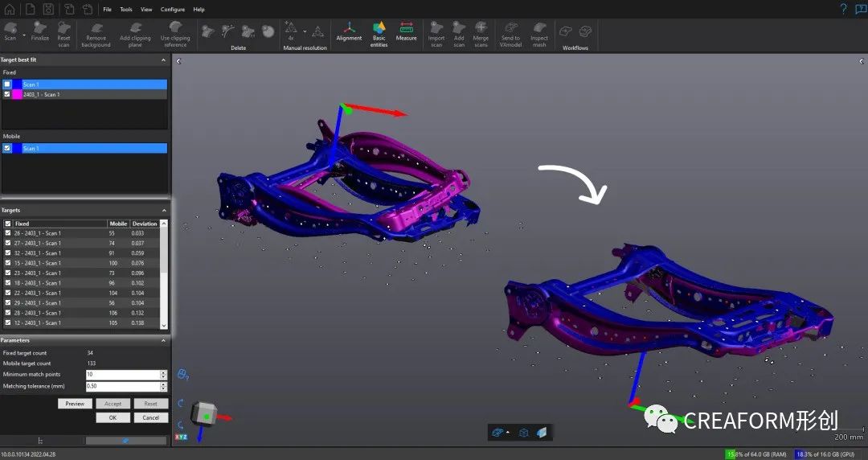Click the Workflows group label
Image resolution: width=868 pixels, height=460 pixels.
click(x=575, y=48)
